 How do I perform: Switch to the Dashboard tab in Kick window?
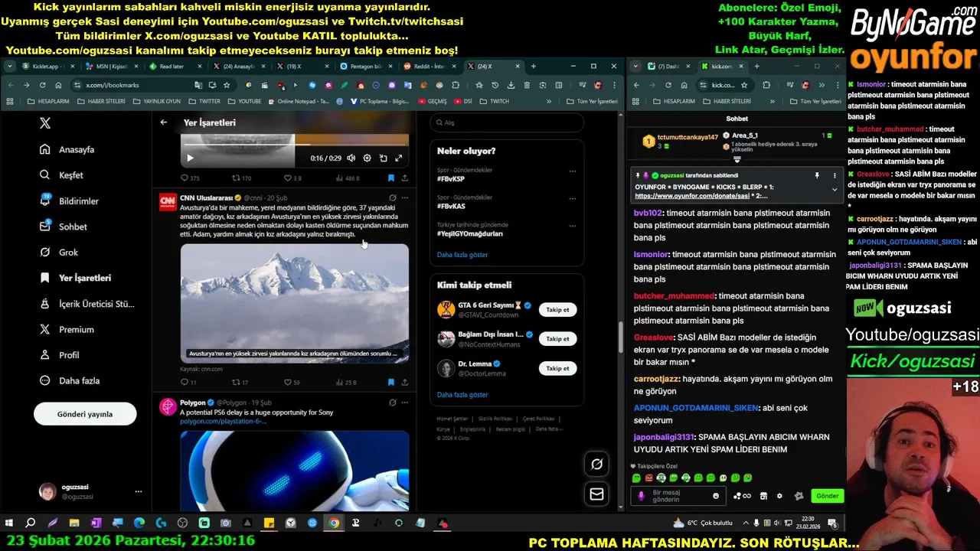pyautogui.click(x=668, y=67)
